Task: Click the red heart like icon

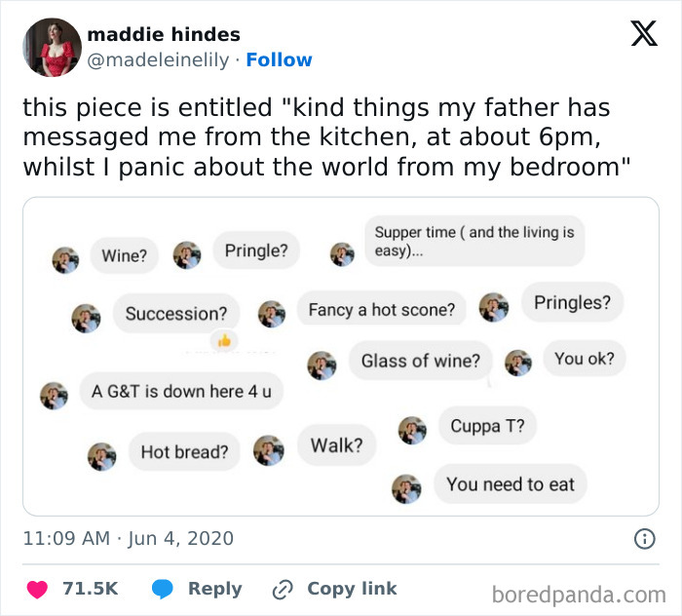Action: pyautogui.click(x=37, y=589)
